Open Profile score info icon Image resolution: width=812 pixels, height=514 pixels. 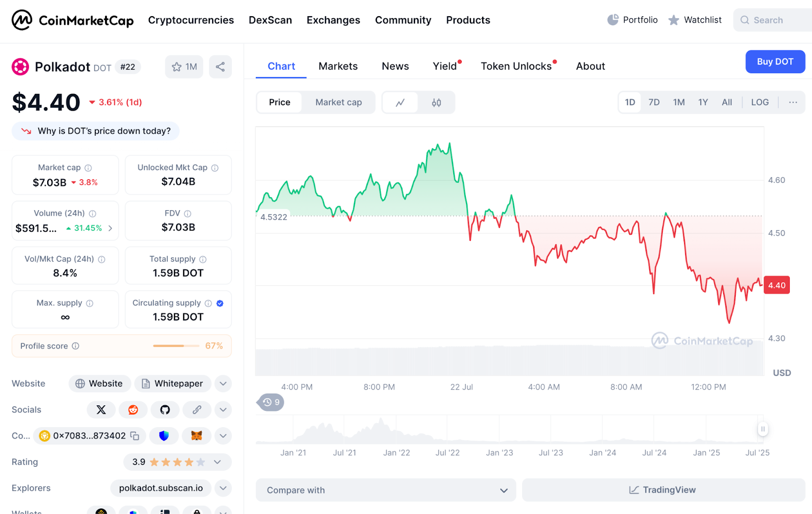click(x=76, y=346)
